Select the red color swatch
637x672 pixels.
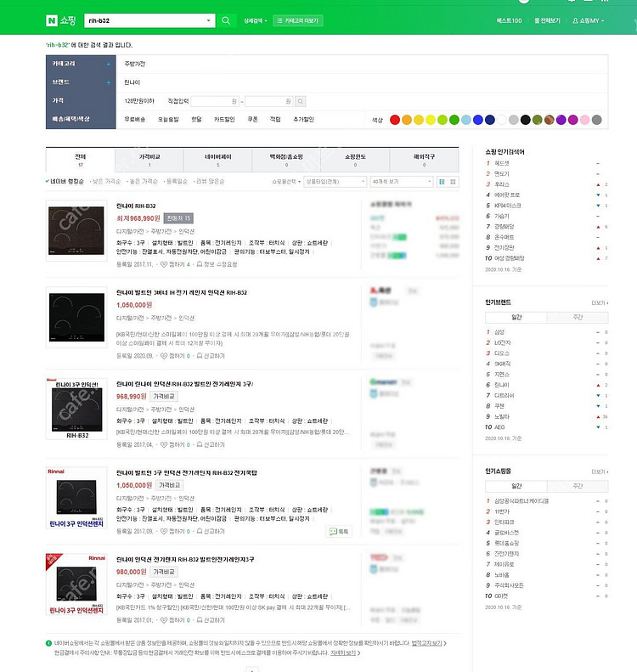[395, 120]
